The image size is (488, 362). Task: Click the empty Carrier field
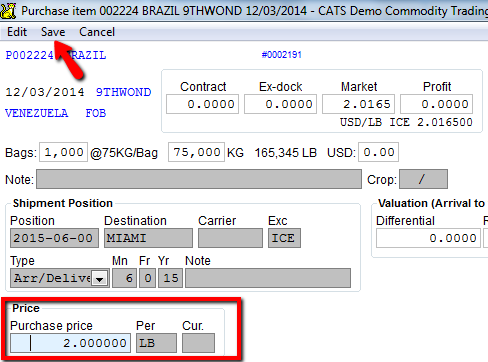click(230, 238)
